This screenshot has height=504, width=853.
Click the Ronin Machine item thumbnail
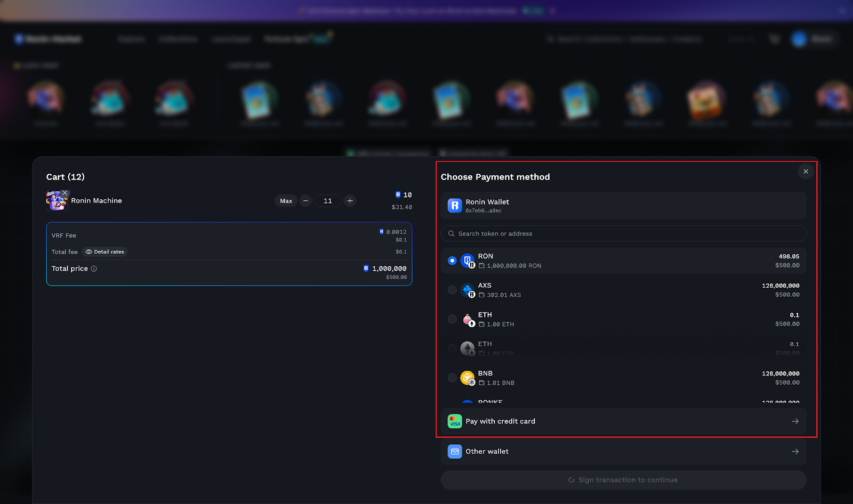coord(55,201)
